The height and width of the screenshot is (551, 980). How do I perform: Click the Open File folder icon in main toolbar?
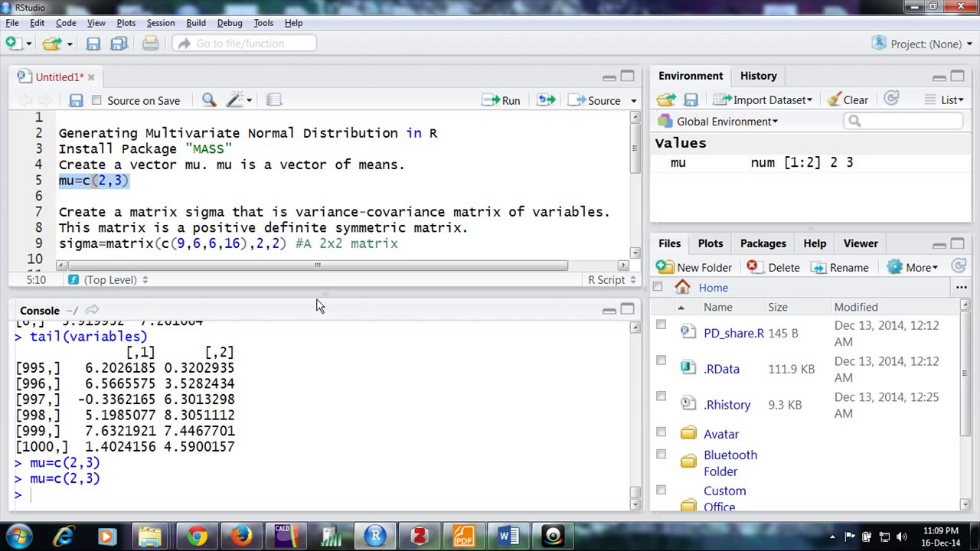51,44
